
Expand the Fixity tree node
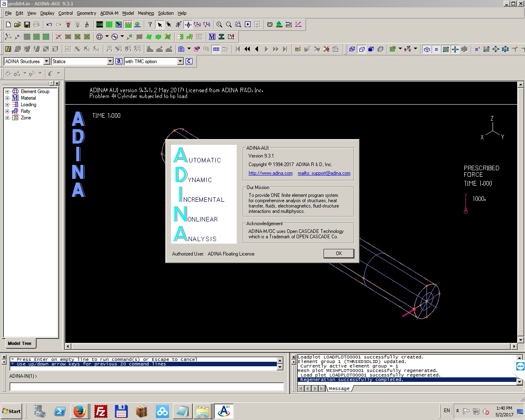pyautogui.click(x=7, y=111)
